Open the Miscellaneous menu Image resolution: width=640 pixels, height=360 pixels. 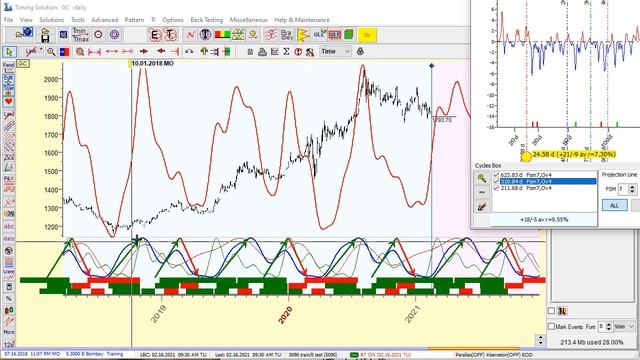pos(248,20)
